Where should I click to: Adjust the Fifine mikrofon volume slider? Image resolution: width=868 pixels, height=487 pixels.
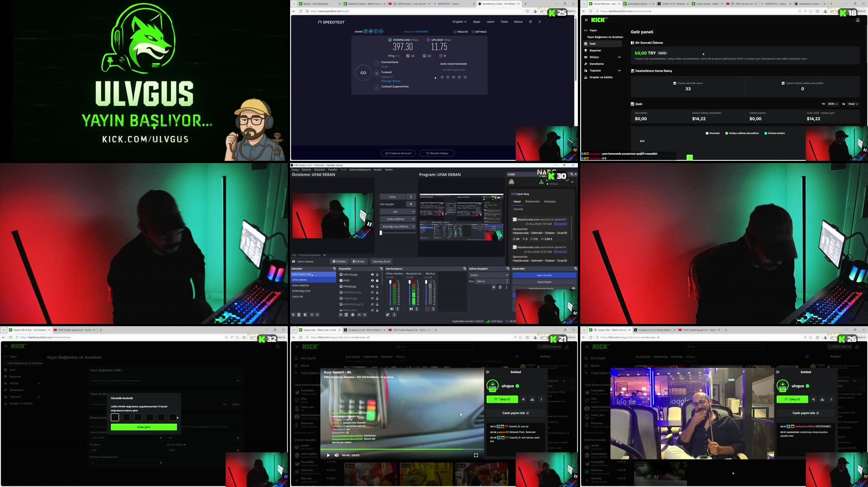point(390,281)
